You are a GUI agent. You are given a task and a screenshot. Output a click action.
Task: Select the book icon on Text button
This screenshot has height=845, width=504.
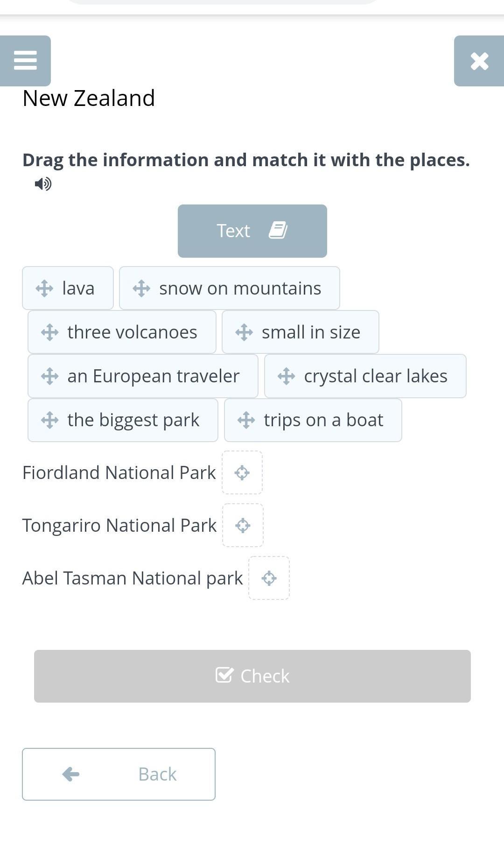[x=278, y=231]
